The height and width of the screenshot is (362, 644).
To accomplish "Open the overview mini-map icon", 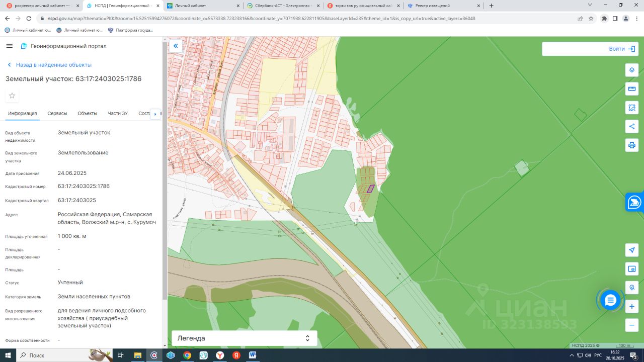I will pyautogui.click(x=632, y=269).
